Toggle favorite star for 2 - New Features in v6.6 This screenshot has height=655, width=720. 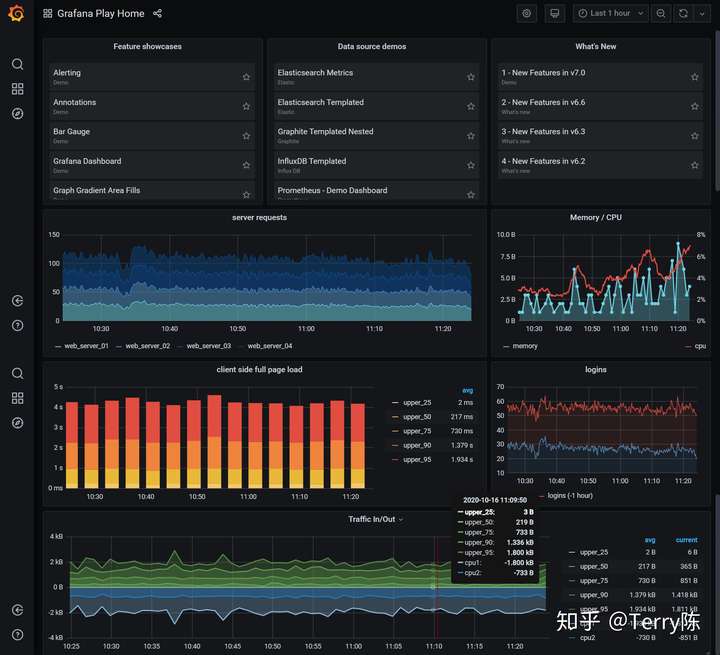coord(695,106)
